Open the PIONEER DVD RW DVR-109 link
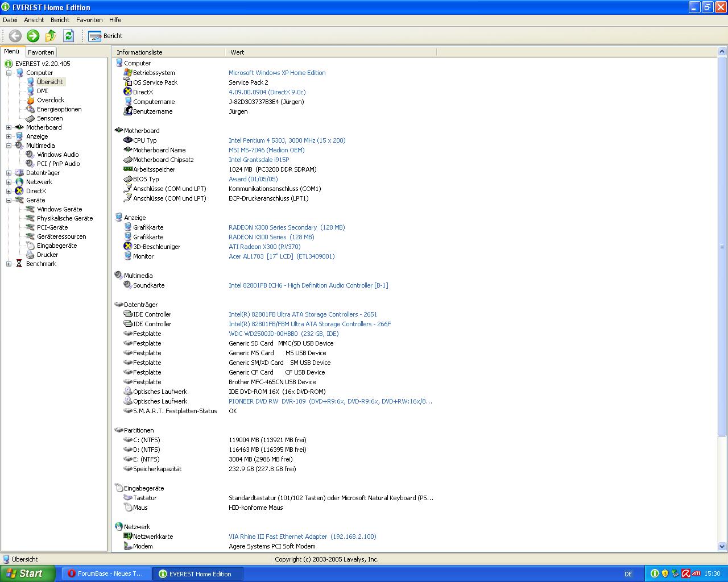 (x=330, y=401)
